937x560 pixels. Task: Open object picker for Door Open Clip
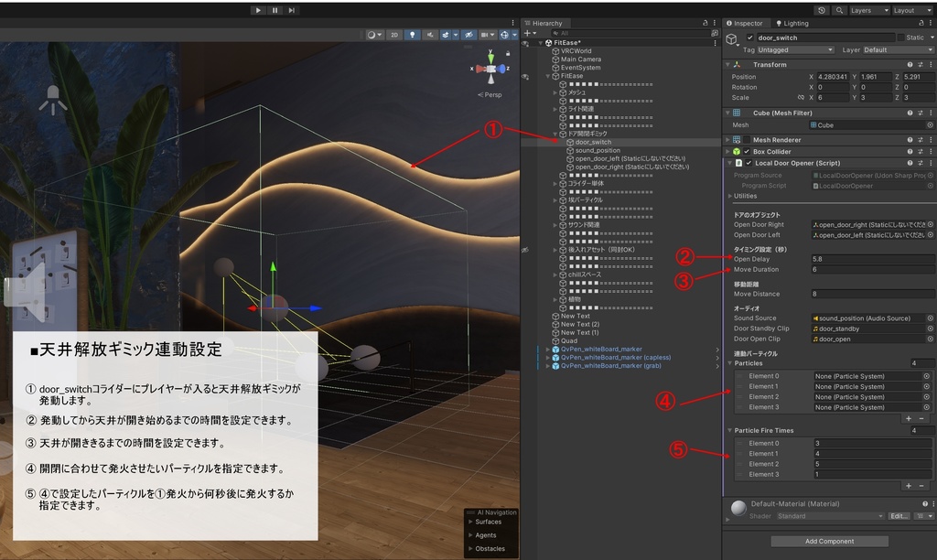click(931, 339)
